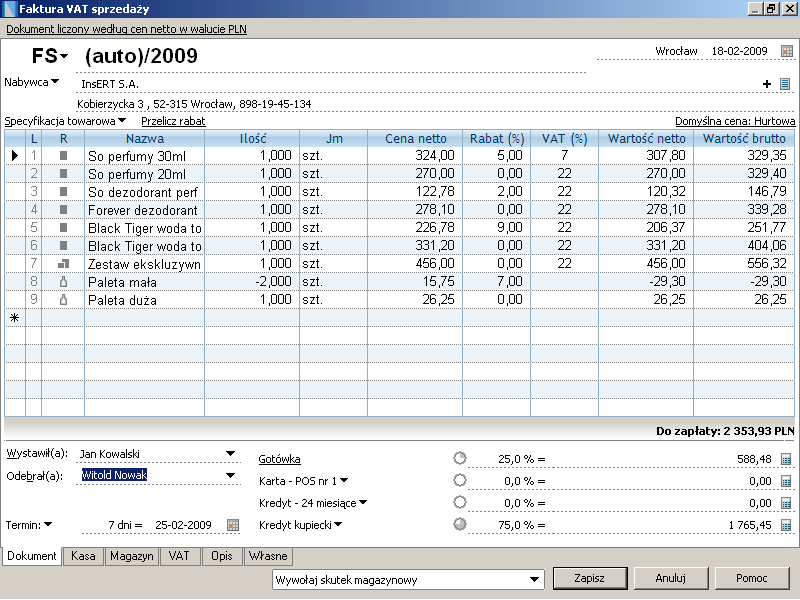This screenshot has height=600, width=800.
Task: Click Cena netto cell 456,00
Action: tap(415, 263)
